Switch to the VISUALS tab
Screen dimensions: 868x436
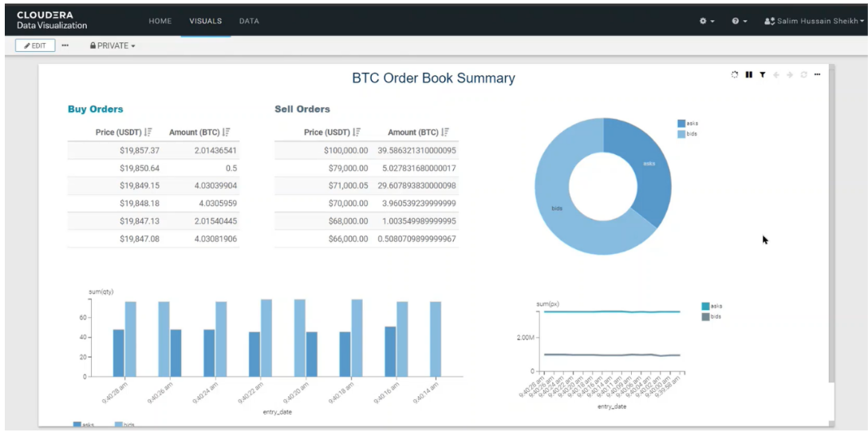click(205, 21)
